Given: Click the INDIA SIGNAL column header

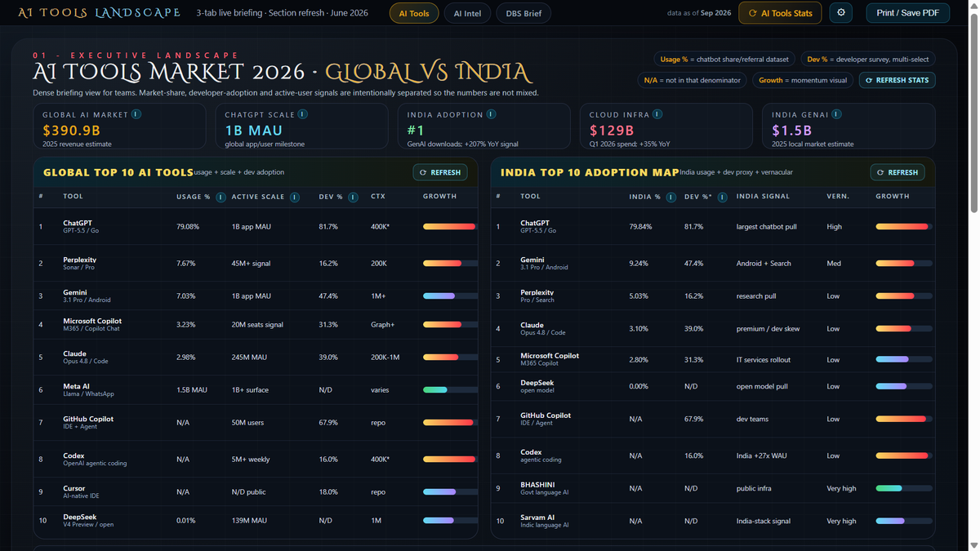Looking at the screenshot, I should click(x=763, y=196).
